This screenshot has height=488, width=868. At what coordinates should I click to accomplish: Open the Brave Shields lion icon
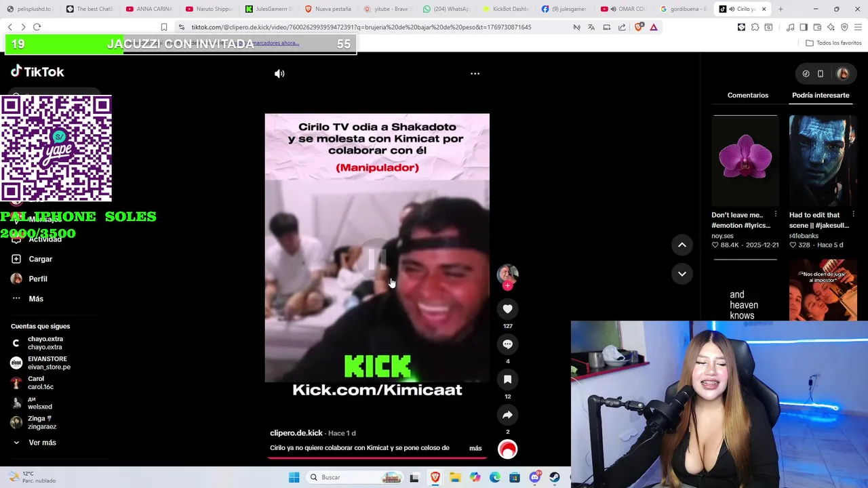click(639, 27)
